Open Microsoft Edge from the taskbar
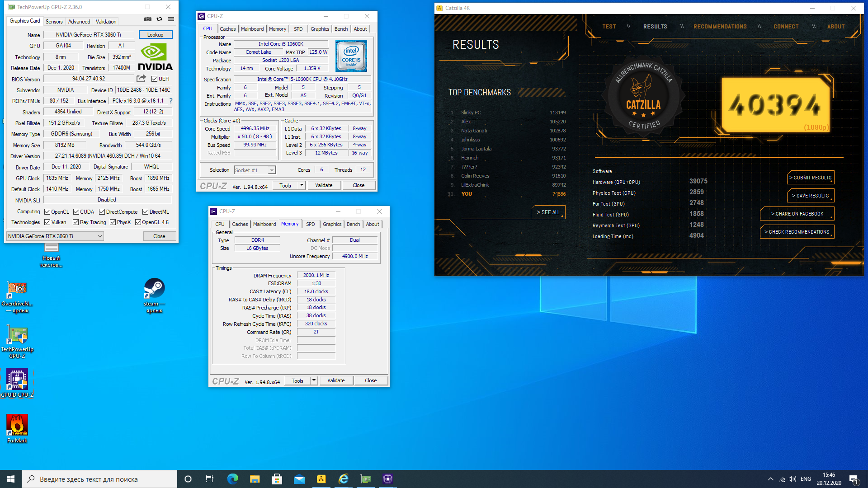868x488 pixels. pyautogui.click(x=232, y=479)
